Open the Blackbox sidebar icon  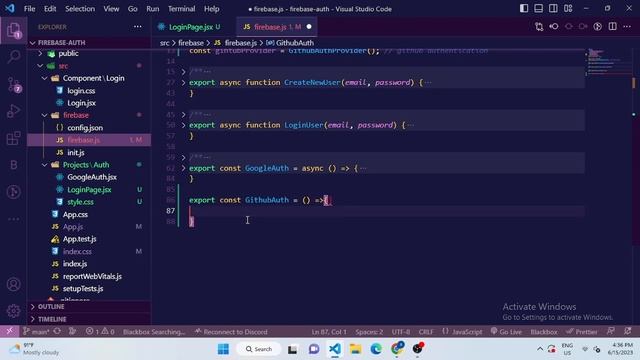pyautogui.click(x=13, y=164)
